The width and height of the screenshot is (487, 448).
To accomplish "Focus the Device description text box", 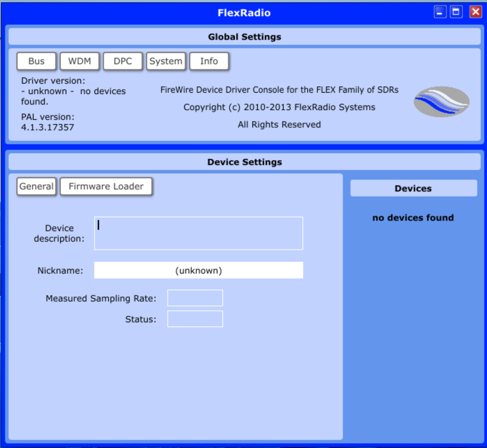I will coord(198,233).
